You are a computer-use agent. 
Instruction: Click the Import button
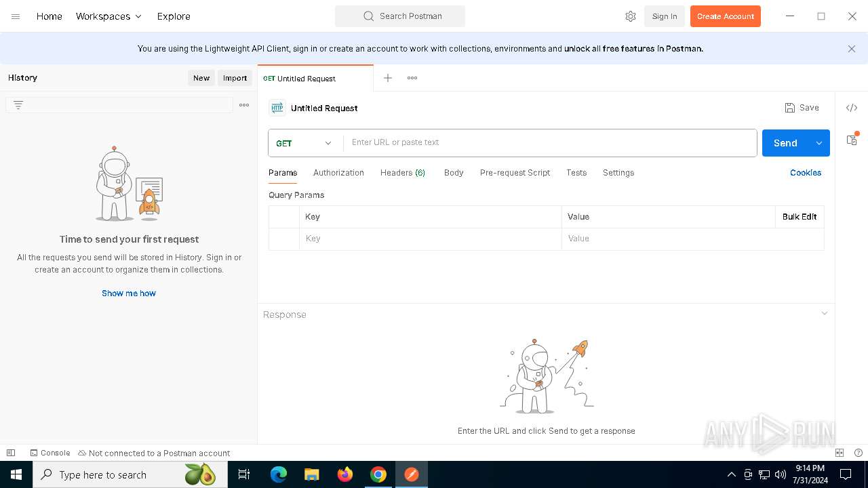[235, 78]
